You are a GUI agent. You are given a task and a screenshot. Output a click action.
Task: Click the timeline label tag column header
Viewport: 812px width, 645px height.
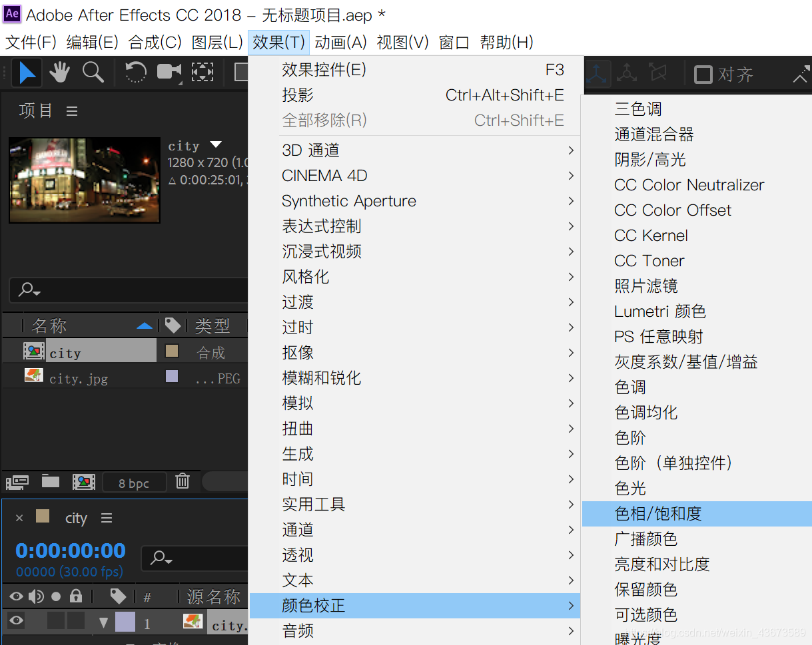[119, 596]
